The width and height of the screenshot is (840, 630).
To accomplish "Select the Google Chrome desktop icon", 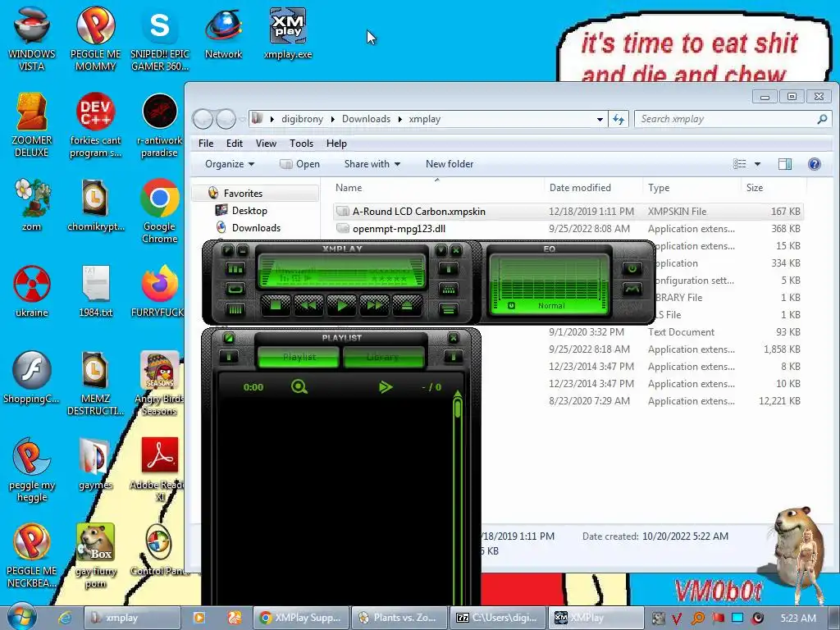I will coord(160,211).
